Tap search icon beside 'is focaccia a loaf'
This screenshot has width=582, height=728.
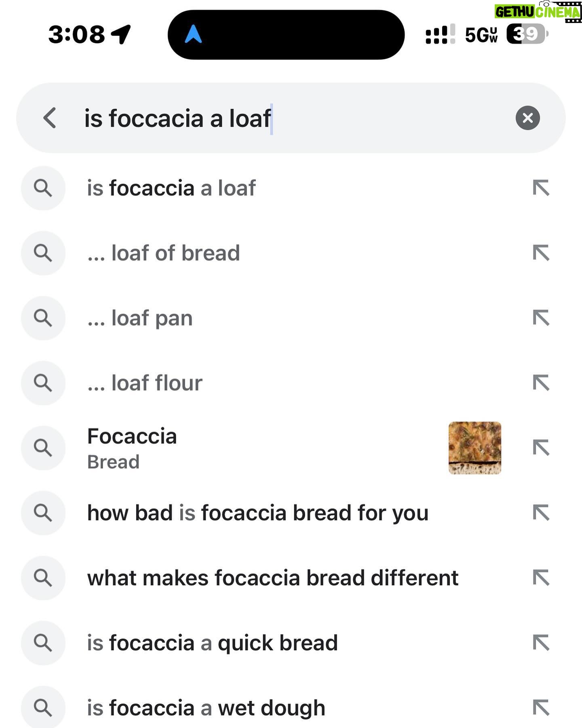(x=43, y=188)
